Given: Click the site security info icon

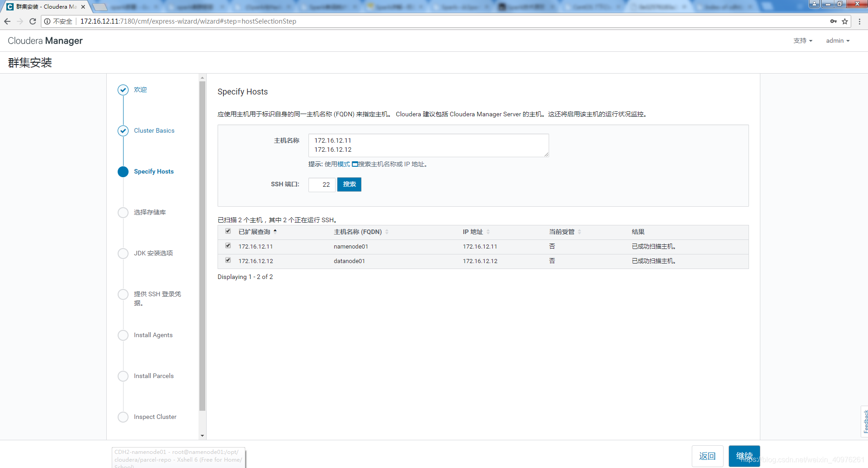Looking at the screenshot, I should coord(47,21).
